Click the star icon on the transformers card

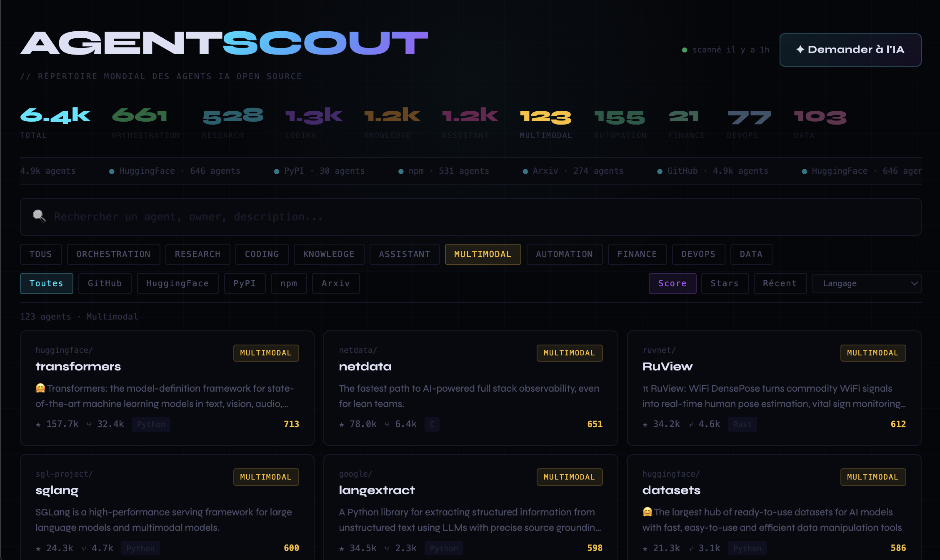click(38, 424)
